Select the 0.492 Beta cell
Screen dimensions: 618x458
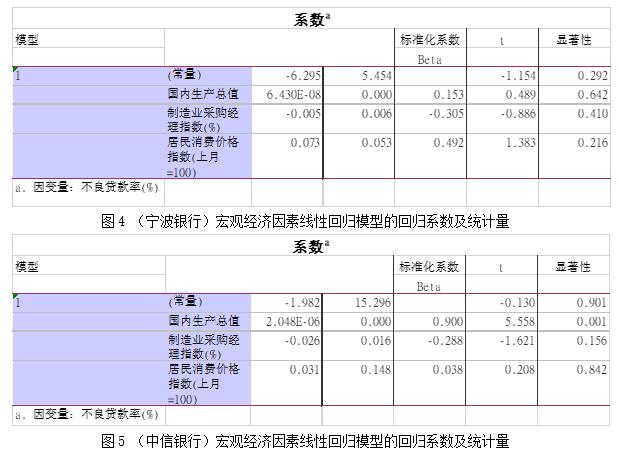click(430, 156)
